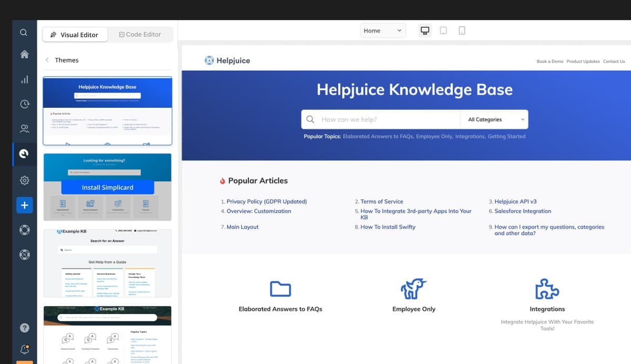Click the magnifier icon in the search field
The image size is (631, 364).
[x=310, y=119]
